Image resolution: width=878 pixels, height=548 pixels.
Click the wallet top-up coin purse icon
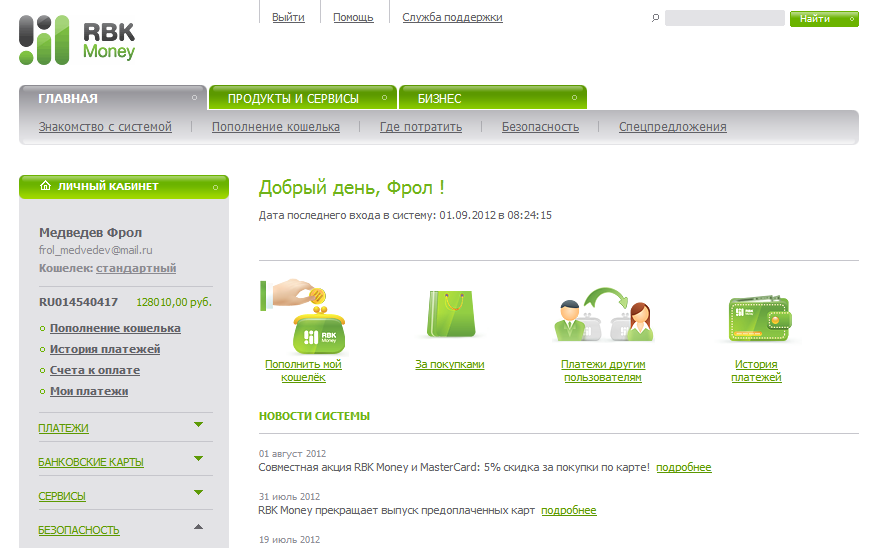303,316
